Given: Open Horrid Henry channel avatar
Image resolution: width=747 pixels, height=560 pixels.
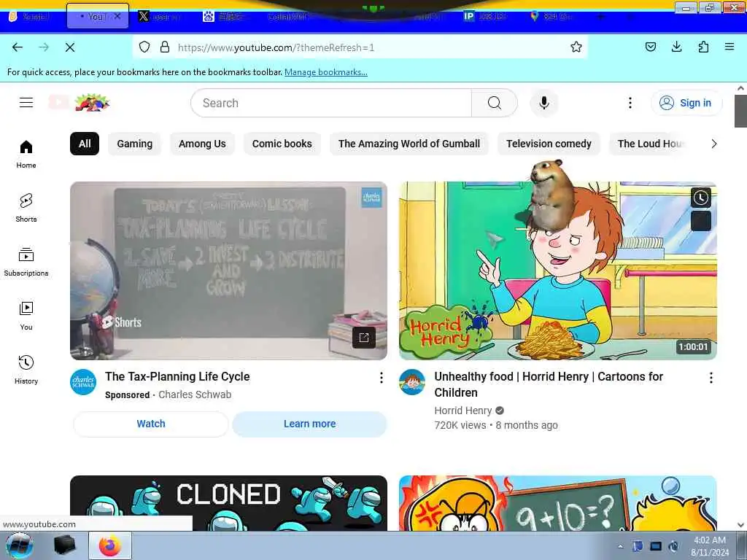Looking at the screenshot, I should (x=412, y=382).
